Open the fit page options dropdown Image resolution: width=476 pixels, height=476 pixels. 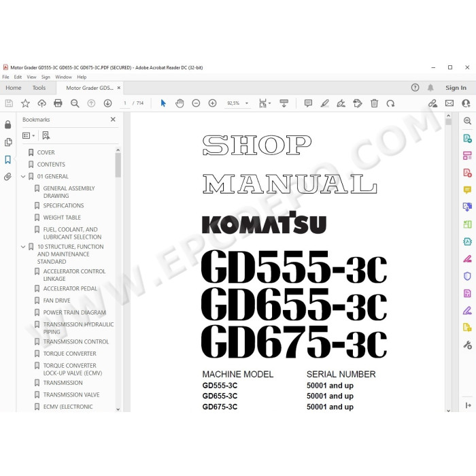[265, 103]
